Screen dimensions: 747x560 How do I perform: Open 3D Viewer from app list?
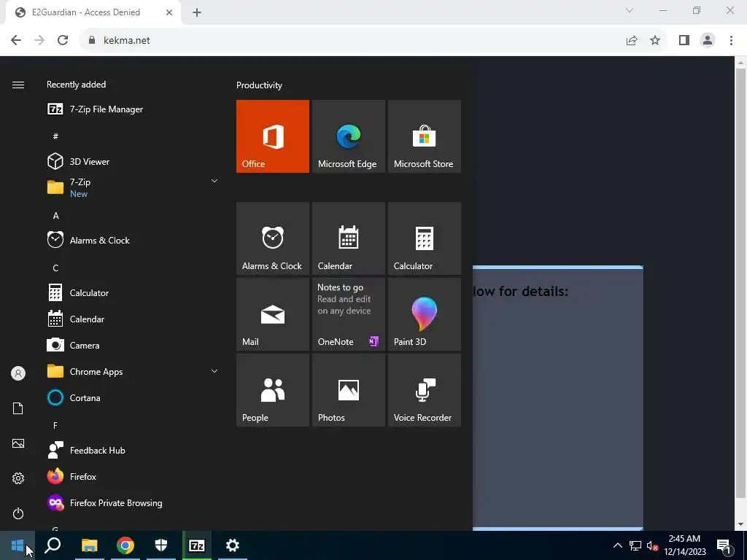point(133,161)
